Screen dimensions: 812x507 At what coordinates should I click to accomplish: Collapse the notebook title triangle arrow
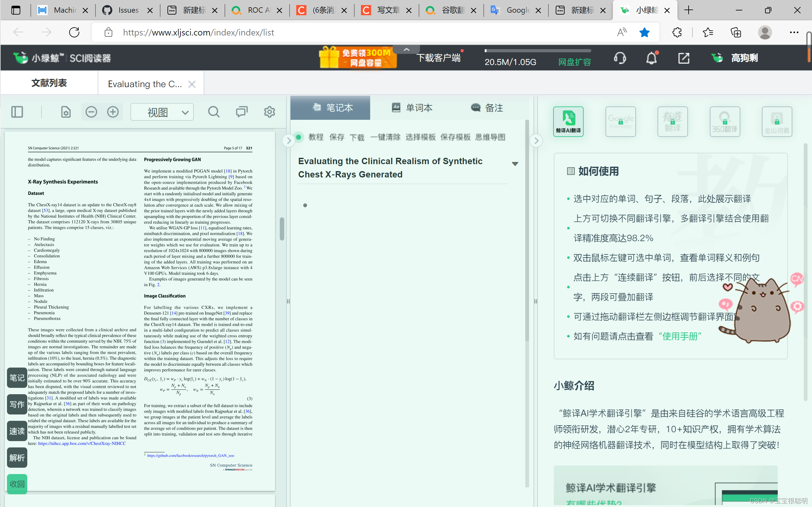click(515, 164)
